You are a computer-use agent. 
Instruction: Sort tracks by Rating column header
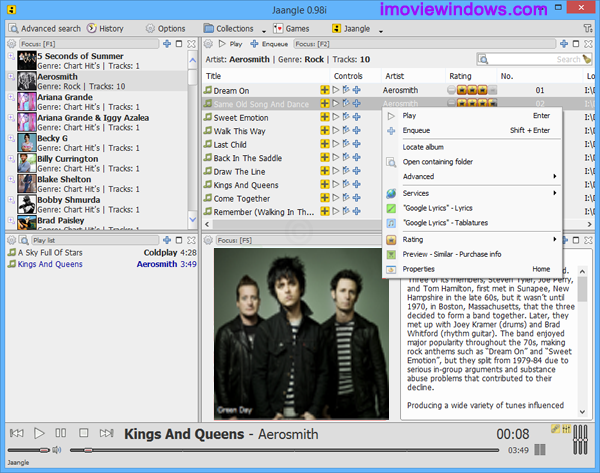[x=471, y=76]
